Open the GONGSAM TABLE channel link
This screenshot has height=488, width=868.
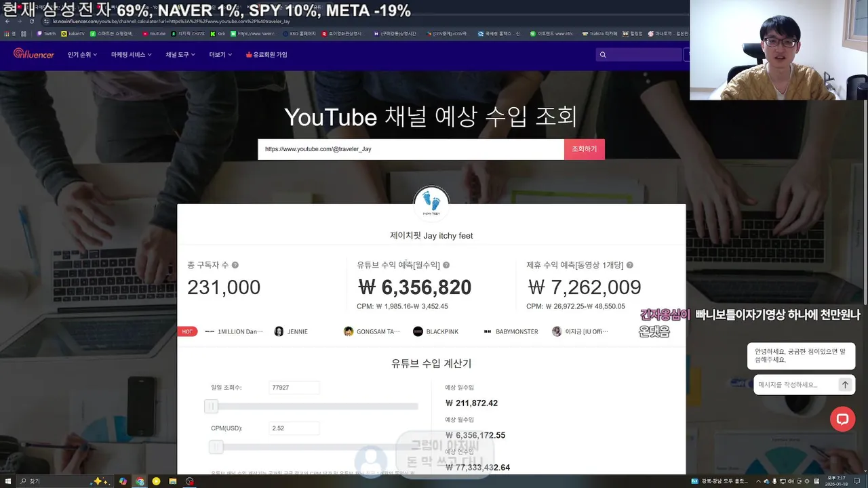(372, 331)
